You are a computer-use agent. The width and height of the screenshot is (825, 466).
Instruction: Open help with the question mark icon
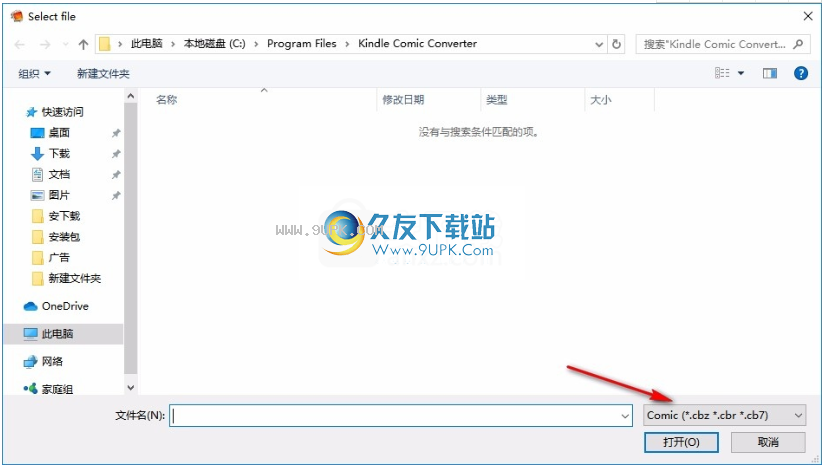[x=801, y=73]
